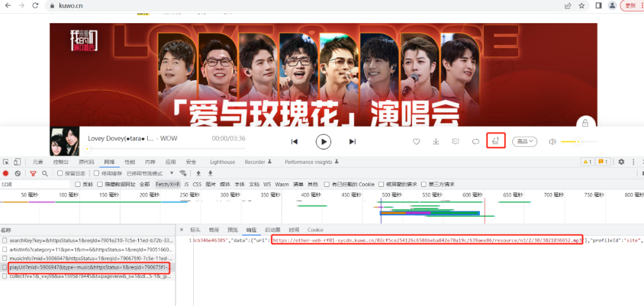The width and height of the screenshot is (644, 306).
Task: Unlock the player bar lock icon
Action: click(586, 123)
